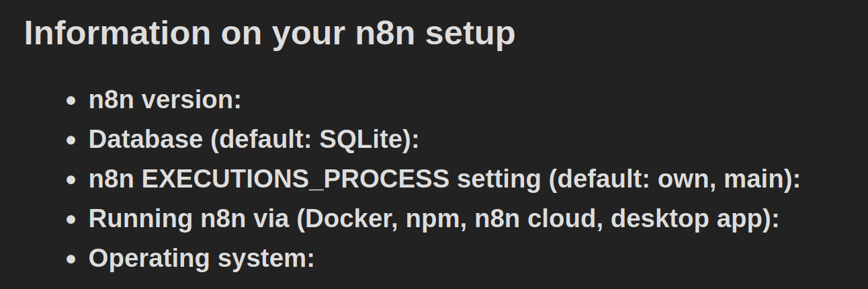Screen dimensions: 868x289
Task: Click the bullet point before "n8n version"
Action: click(x=71, y=101)
